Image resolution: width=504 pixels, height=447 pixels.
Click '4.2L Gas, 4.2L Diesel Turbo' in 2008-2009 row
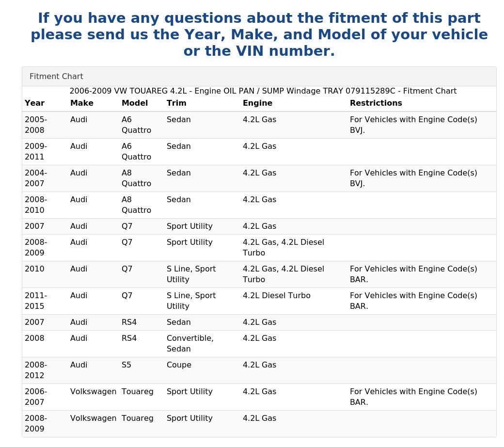click(283, 247)
